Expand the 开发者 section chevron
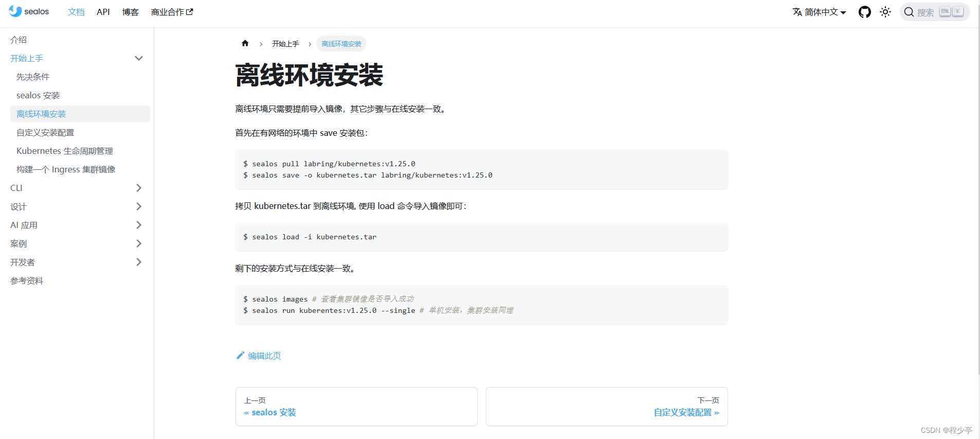Viewport: 980px width, 439px height. 139,262
